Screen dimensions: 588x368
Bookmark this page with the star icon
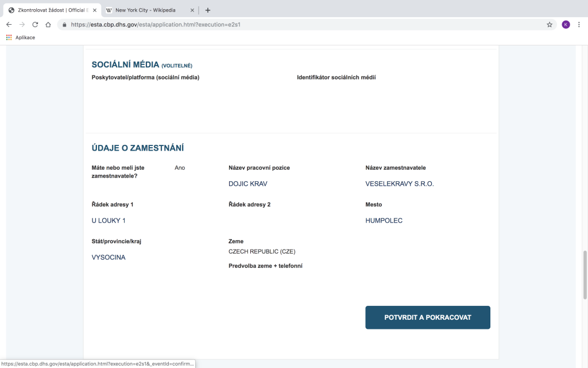549,25
